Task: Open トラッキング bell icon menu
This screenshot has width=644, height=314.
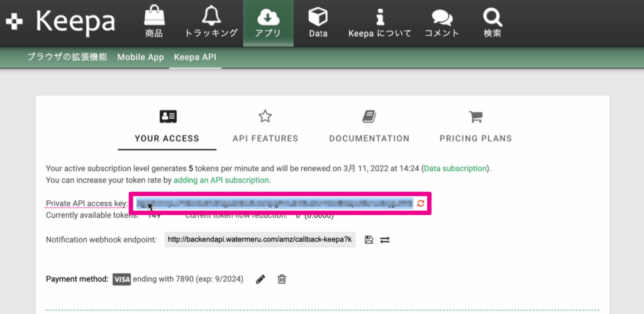Action: pyautogui.click(x=211, y=23)
